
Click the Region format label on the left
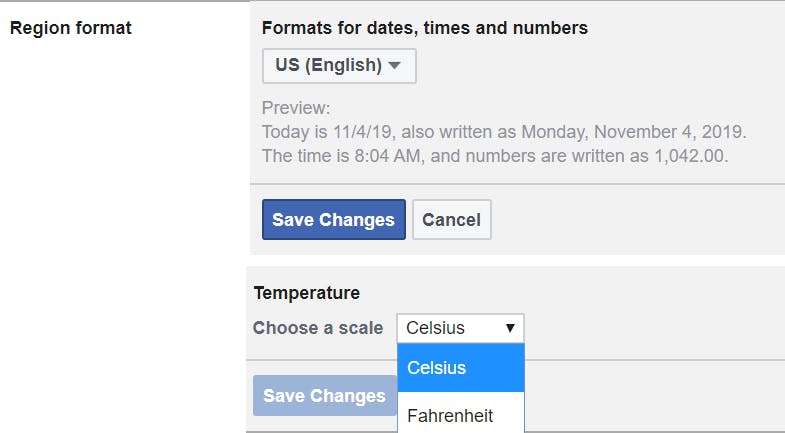[71, 28]
